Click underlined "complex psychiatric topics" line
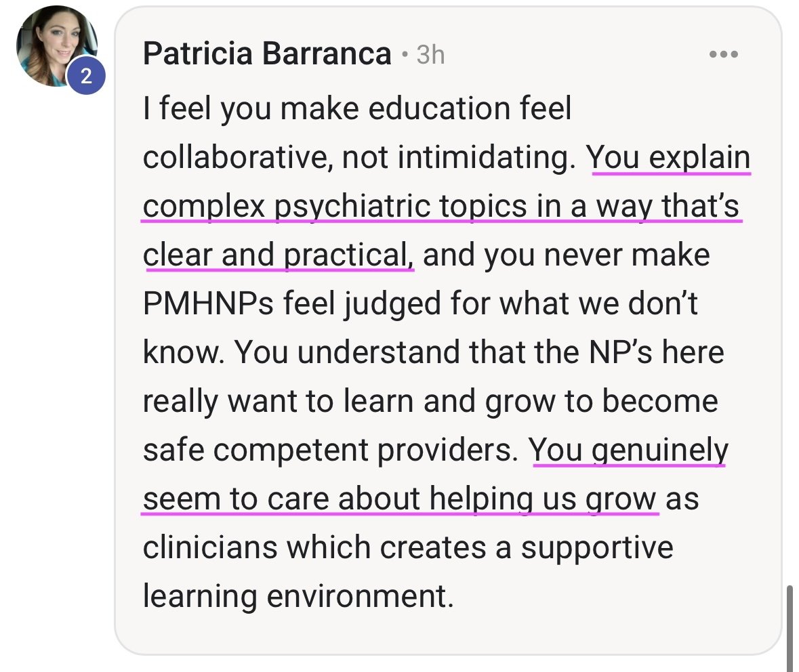This screenshot has height=672, width=799. 441,207
